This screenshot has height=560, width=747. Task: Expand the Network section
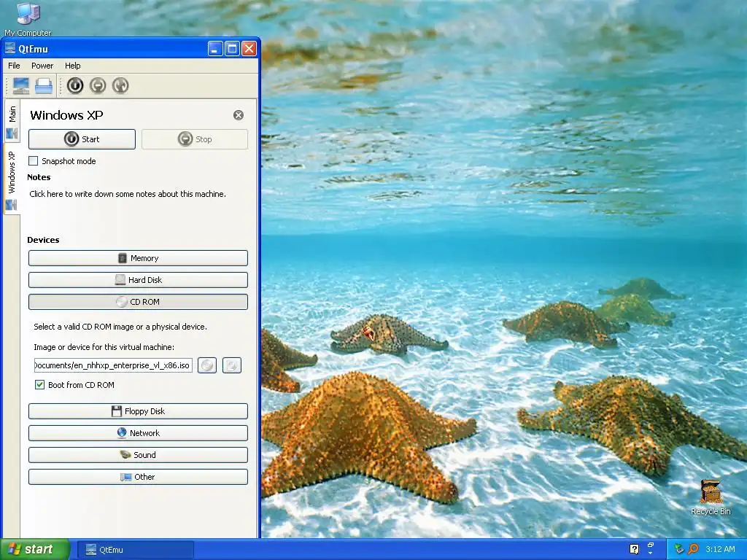coord(138,433)
